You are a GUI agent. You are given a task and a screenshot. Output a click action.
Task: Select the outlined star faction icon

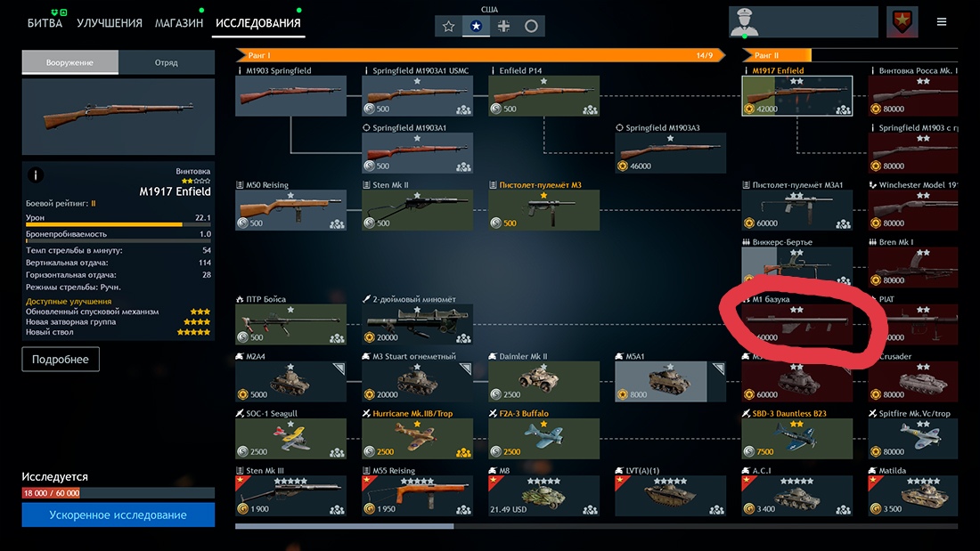tap(448, 26)
